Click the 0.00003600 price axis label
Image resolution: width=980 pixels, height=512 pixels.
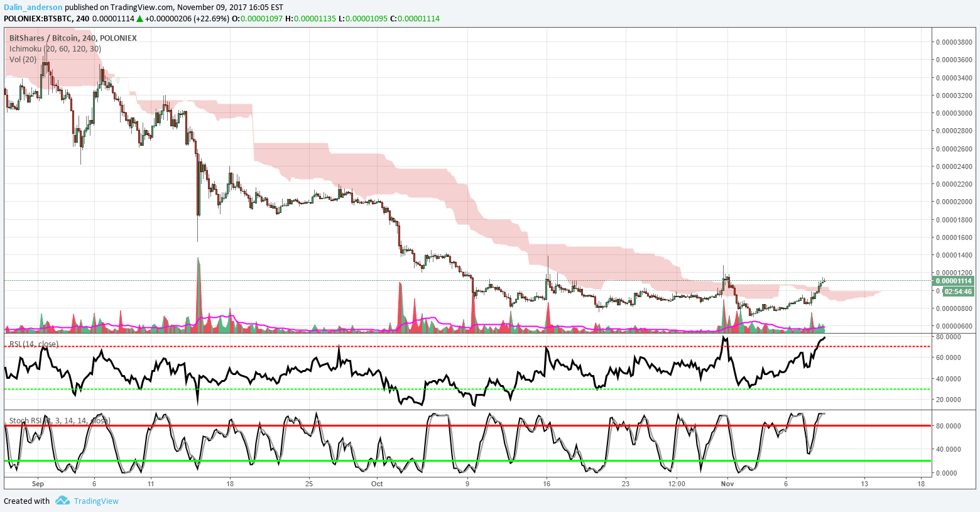tap(955, 60)
